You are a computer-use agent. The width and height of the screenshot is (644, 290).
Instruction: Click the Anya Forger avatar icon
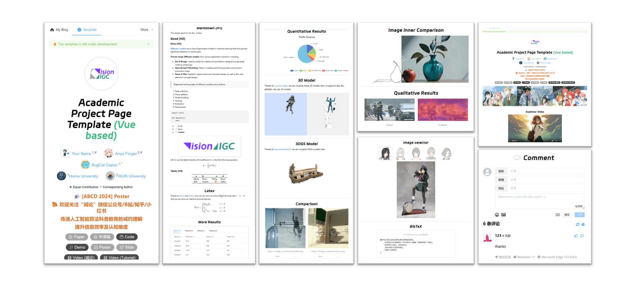pos(109,153)
